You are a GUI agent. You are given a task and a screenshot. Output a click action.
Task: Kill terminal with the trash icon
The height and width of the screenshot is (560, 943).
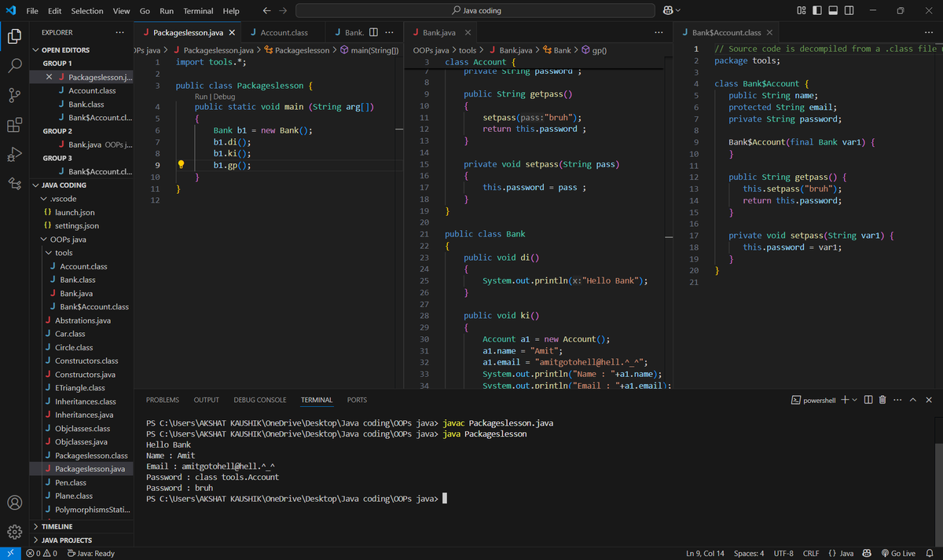click(x=882, y=401)
